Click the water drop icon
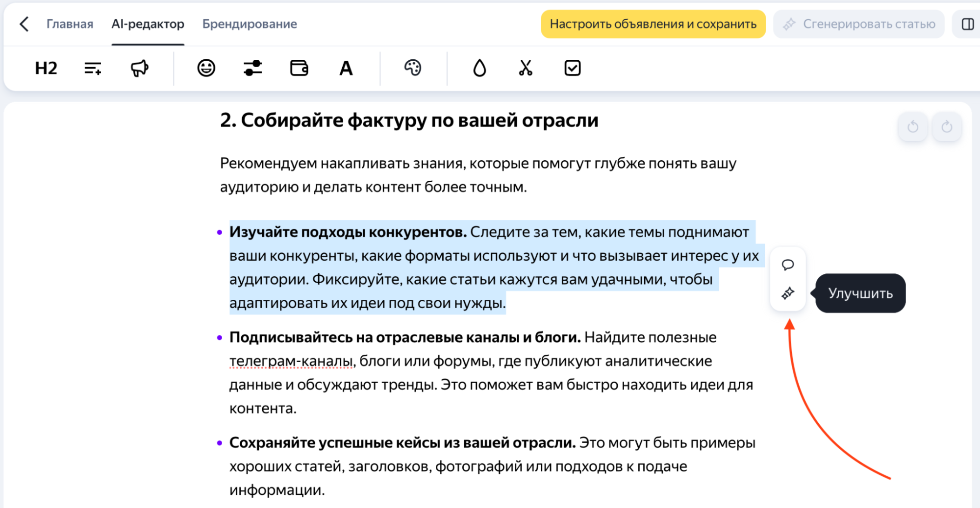 [479, 68]
